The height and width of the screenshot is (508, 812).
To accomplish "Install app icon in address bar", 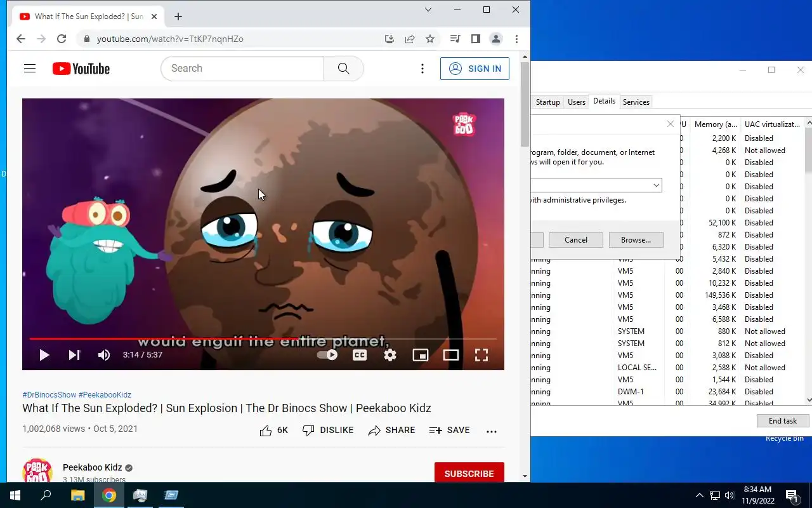I will (x=390, y=39).
